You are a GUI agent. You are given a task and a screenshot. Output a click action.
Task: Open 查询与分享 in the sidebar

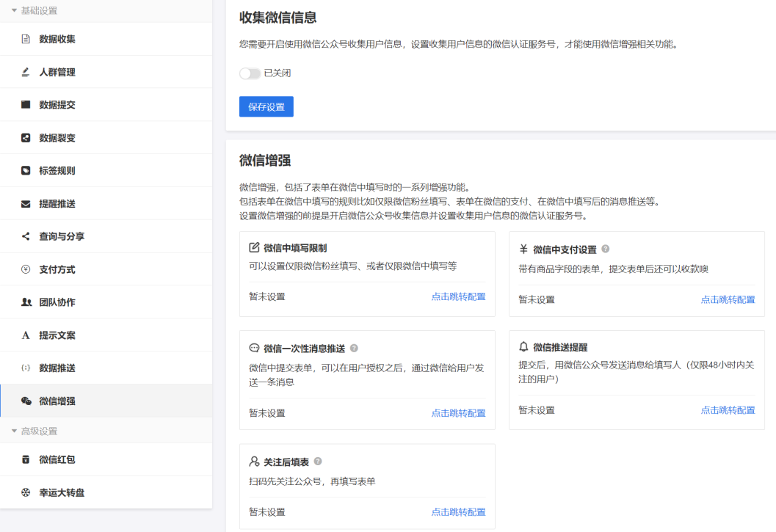106,236
